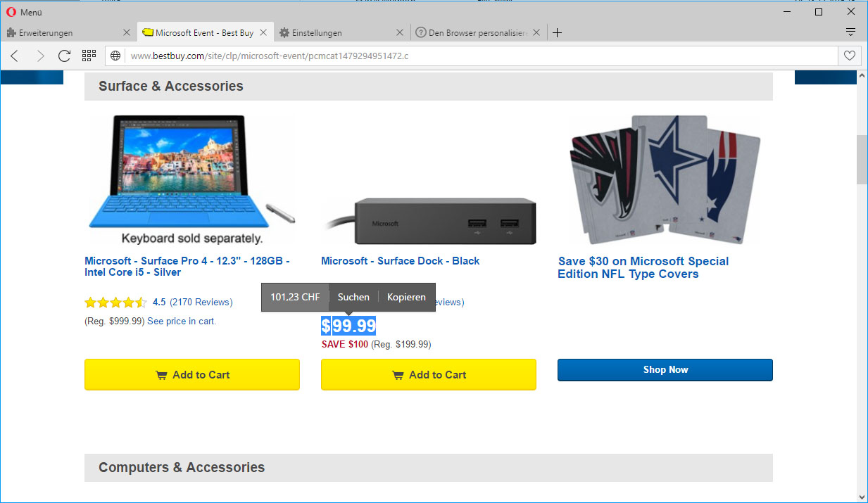Image resolution: width=868 pixels, height=503 pixels.
Task: Minimize the Opera window
Action: click(x=786, y=12)
